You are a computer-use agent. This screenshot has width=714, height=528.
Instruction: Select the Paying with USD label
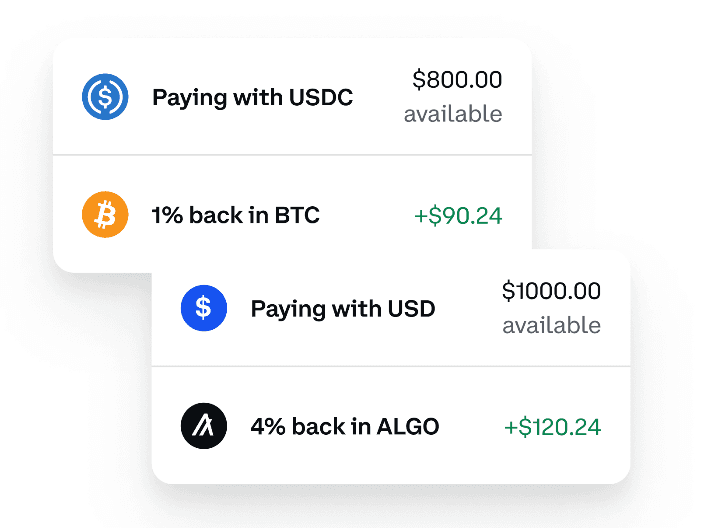[343, 310]
